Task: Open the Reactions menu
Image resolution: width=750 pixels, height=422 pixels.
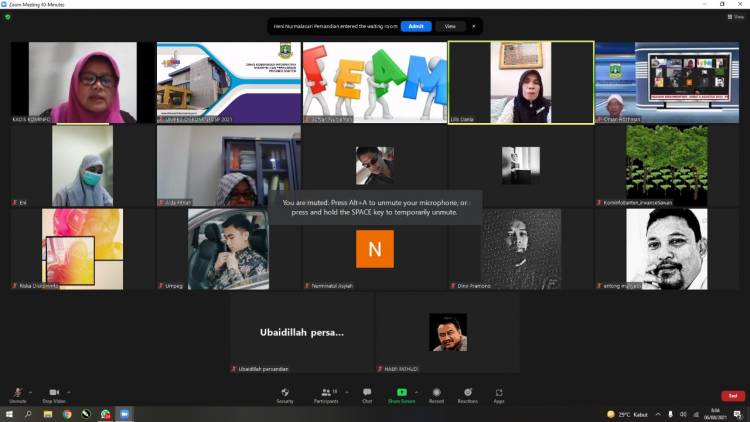Action: pos(468,395)
